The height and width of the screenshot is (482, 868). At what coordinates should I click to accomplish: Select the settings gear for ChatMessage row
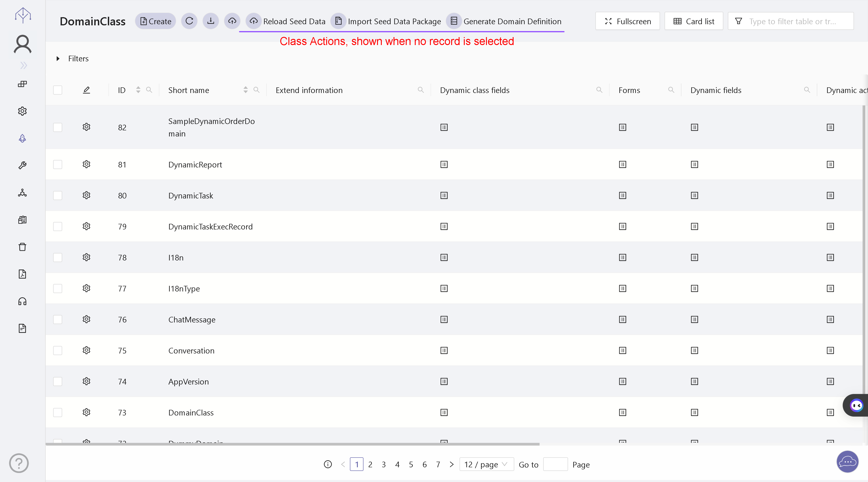pyautogui.click(x=87, y=319)
